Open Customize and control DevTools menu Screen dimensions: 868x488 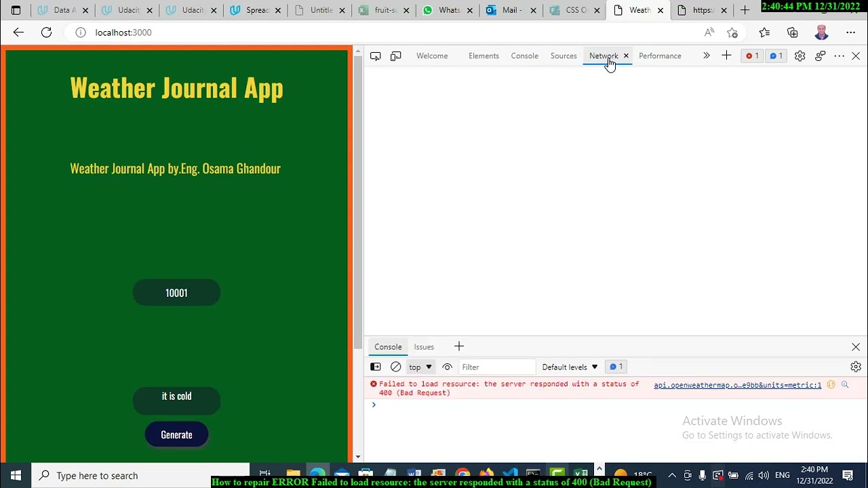point(839,56)
